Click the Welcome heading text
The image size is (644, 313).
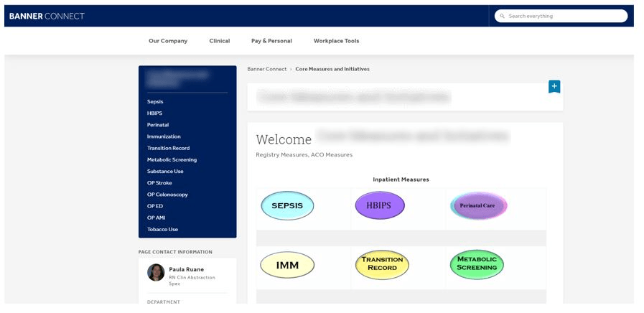tap(284, 140)
